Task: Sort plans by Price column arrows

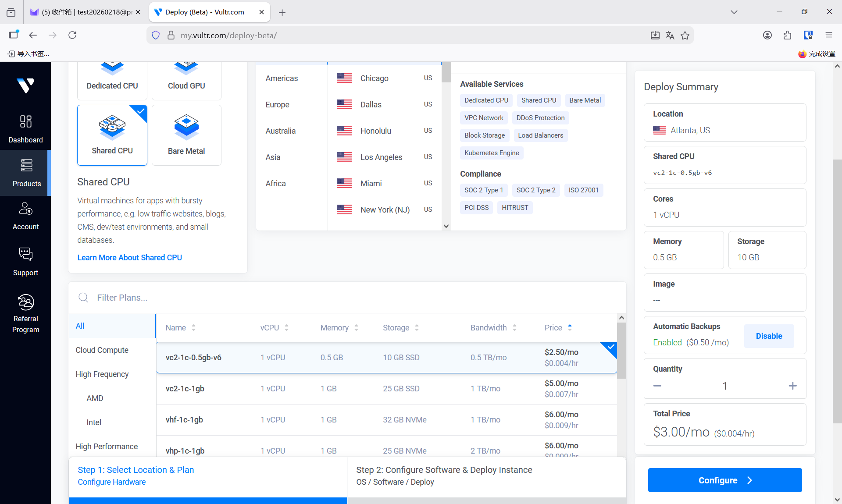Action: coord(570,327)
